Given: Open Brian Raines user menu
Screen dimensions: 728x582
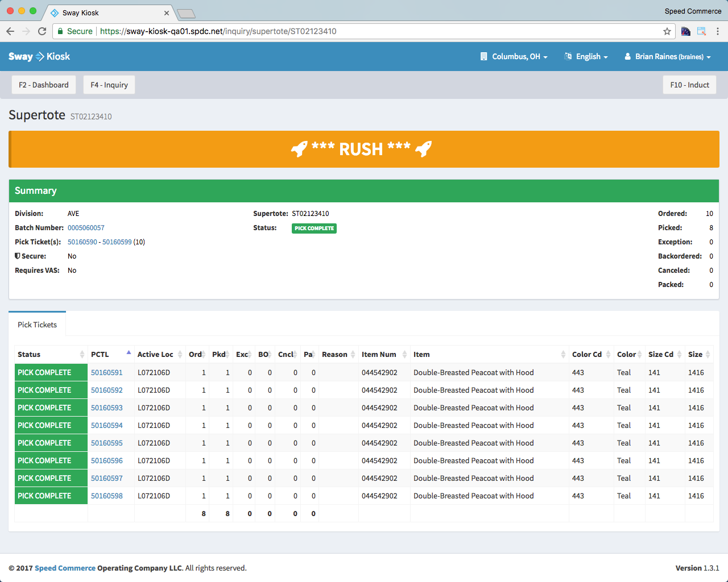Looking at the screenshot, I should point(668,56).
